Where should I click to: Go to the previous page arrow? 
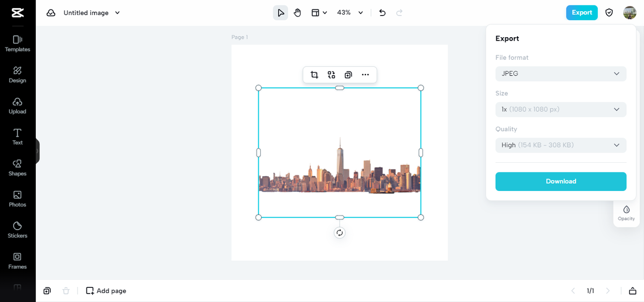(x=573, y=291)
